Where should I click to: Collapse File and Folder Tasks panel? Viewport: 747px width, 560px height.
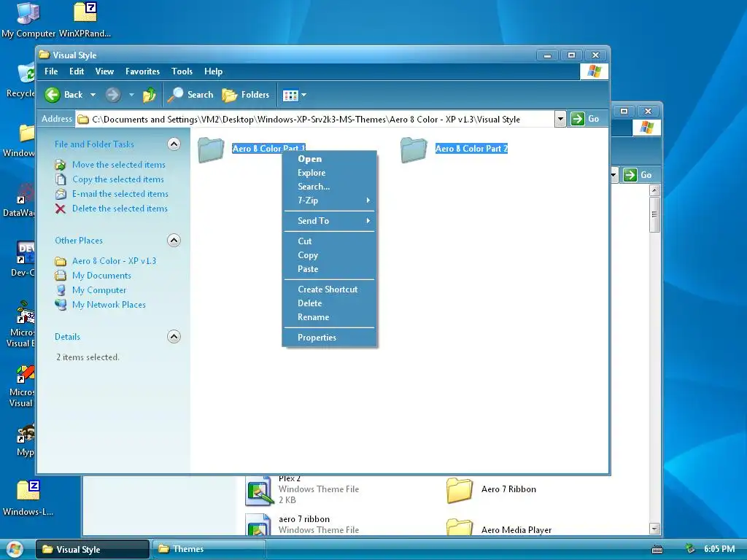pyautogui.click(x=174, y=144)
